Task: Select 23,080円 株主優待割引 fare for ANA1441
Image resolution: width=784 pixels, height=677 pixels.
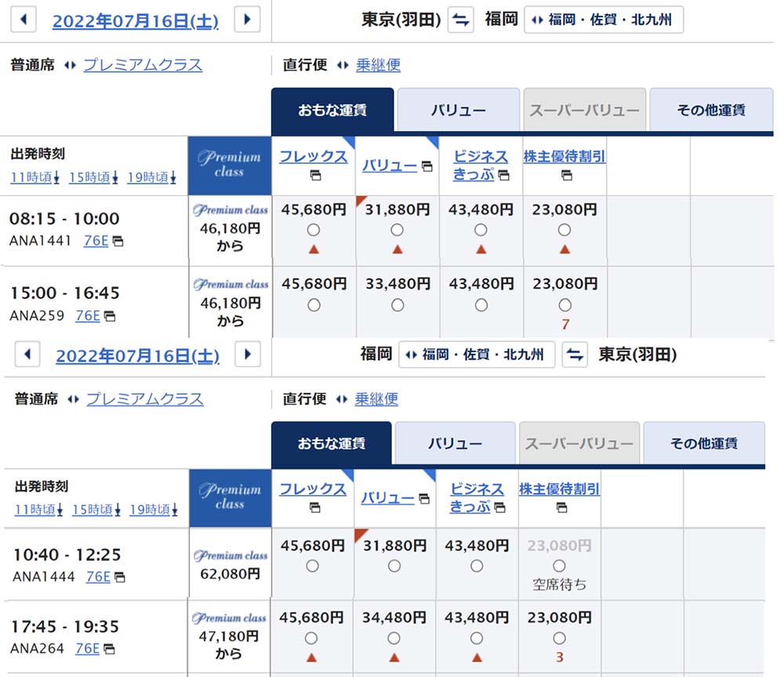Action: coord(564,230)
